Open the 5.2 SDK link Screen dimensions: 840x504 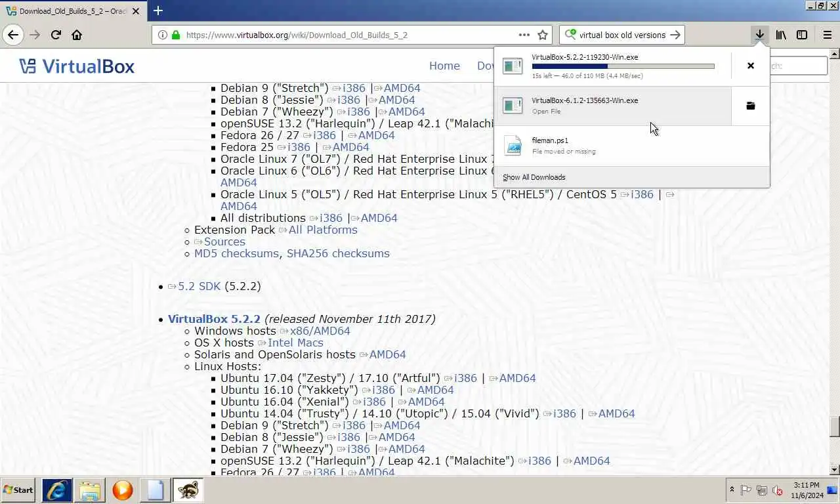tap(199, 286)
